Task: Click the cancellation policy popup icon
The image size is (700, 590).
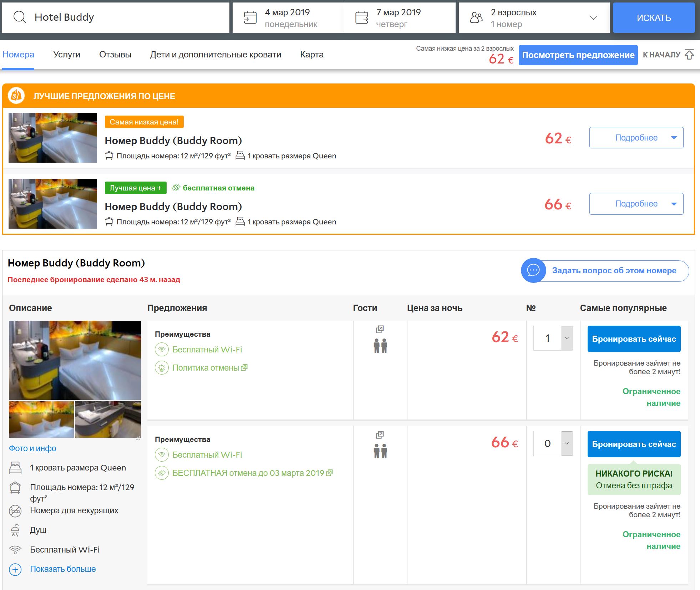Action: tap(244, 367)
